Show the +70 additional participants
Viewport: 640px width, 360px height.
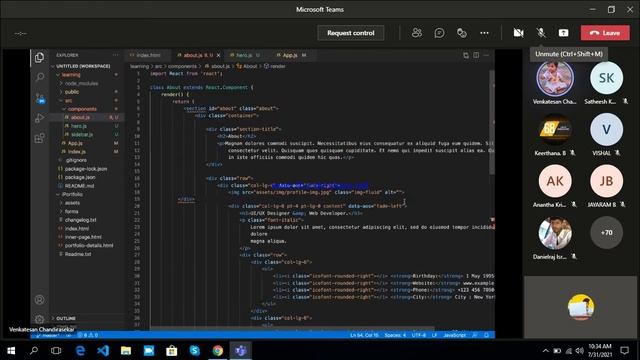[x=606, y=233]
